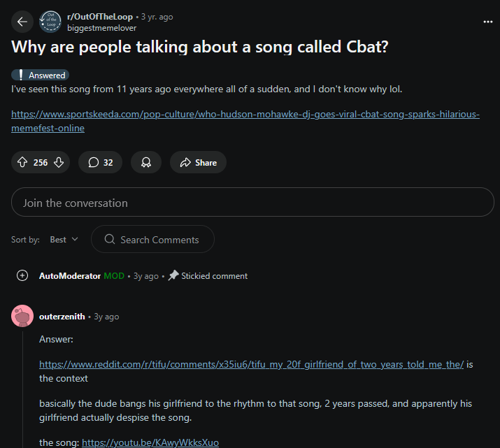Open the r/OutOfTheLoop subreddit avatar
The width and height of the screenshot is (500, 448).
[x=50, y=22]
